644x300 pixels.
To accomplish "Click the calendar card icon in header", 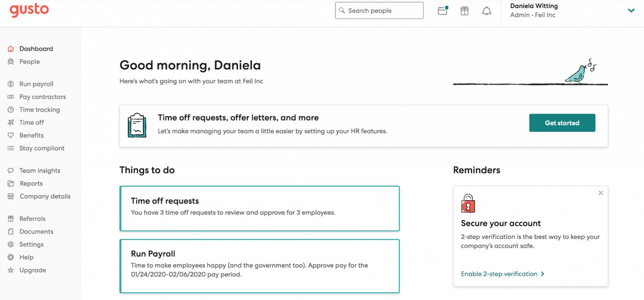I will (x=443, y=11).
